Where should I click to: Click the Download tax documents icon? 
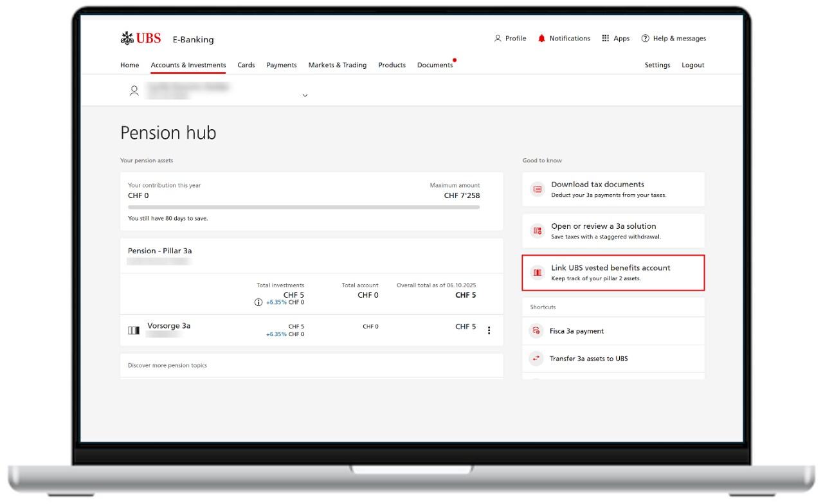tap(537, 189)
